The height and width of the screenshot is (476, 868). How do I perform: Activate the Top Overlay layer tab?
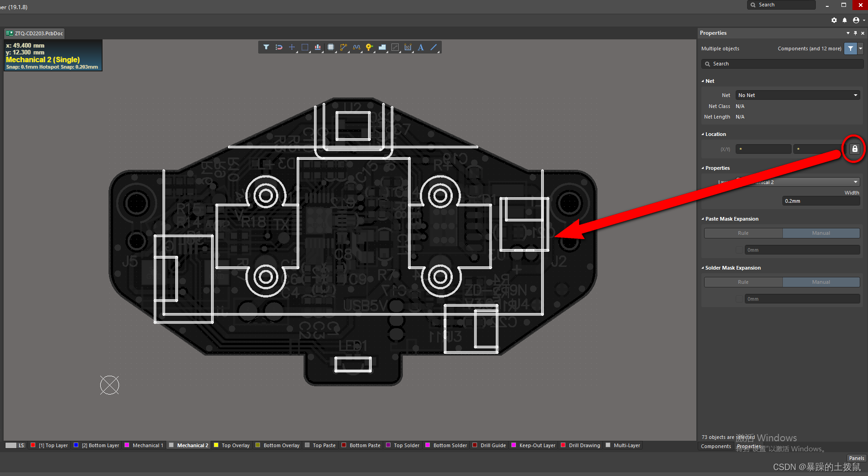point(232,445)
